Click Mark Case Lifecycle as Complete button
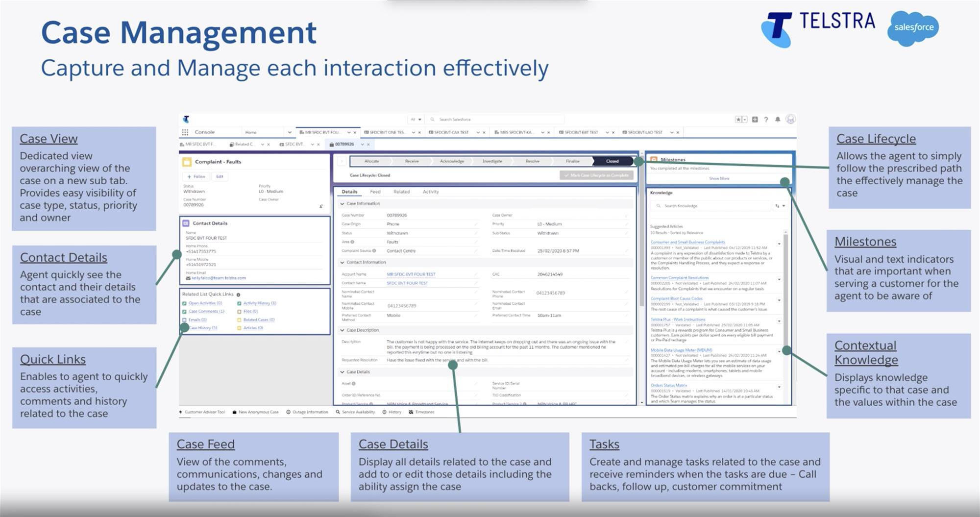The height and width of the screenshot is (517, 980). pos(596,175)
